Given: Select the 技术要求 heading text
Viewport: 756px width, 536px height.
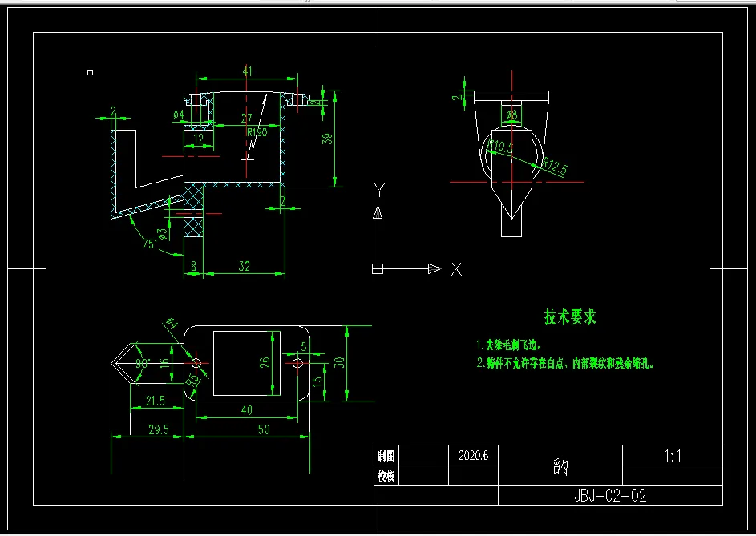Looking at the screenshot, I should click(570, 316).
